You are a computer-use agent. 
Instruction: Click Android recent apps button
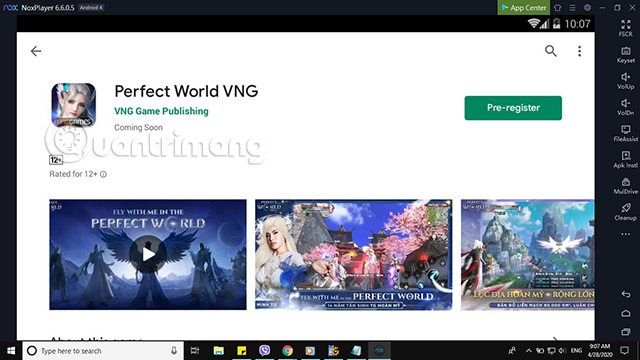pos(626,332)
